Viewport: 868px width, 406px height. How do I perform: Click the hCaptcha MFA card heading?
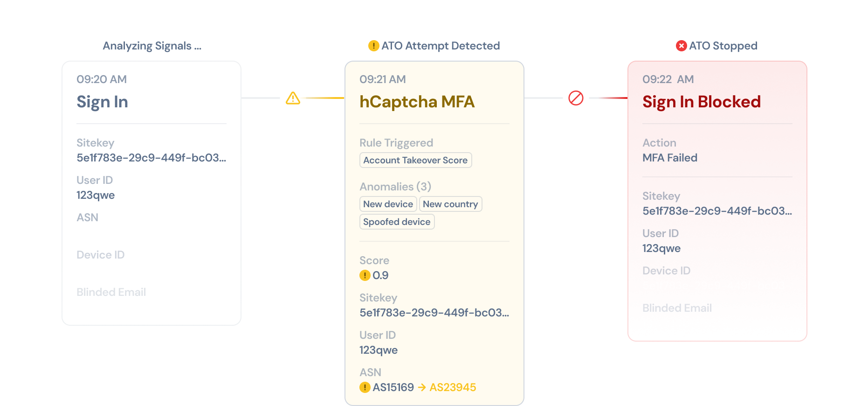(417, 102)
